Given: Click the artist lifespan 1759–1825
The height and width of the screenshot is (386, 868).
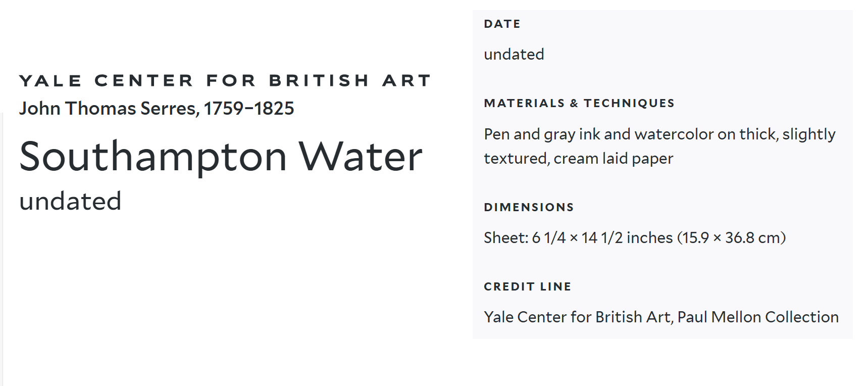Looking at the screenshot, I should click(x=249, y=109).
